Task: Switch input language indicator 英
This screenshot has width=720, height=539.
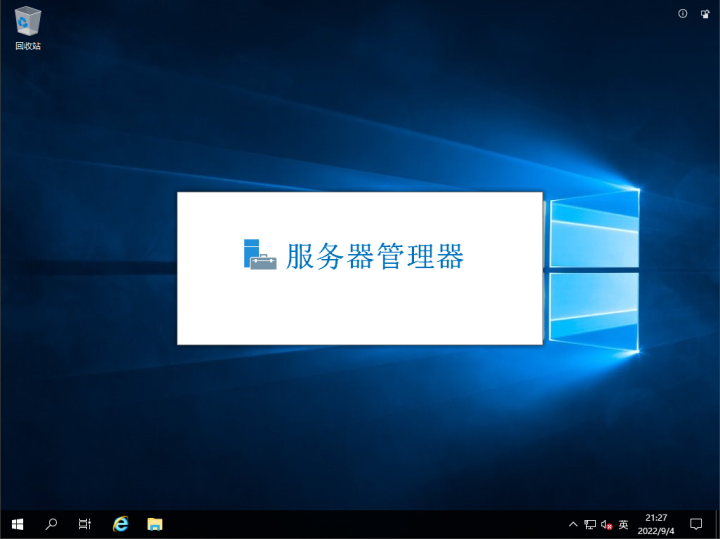Action: pyautogui.click(x=623, y=524)
